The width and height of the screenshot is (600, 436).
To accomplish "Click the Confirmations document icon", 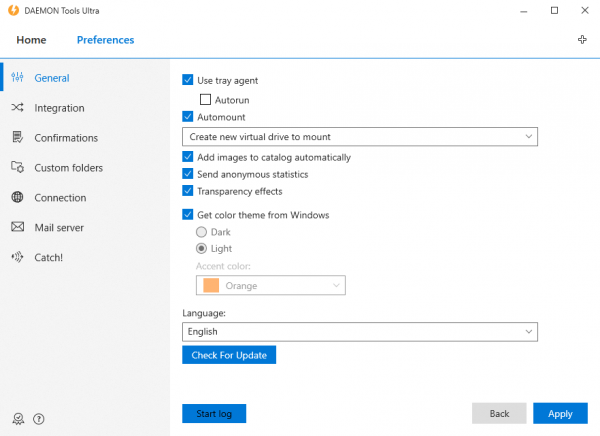I will tap(17, 137).
